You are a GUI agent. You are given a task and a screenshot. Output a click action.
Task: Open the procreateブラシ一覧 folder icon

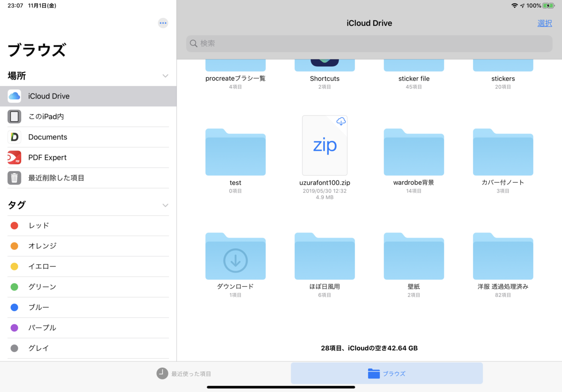236,65
